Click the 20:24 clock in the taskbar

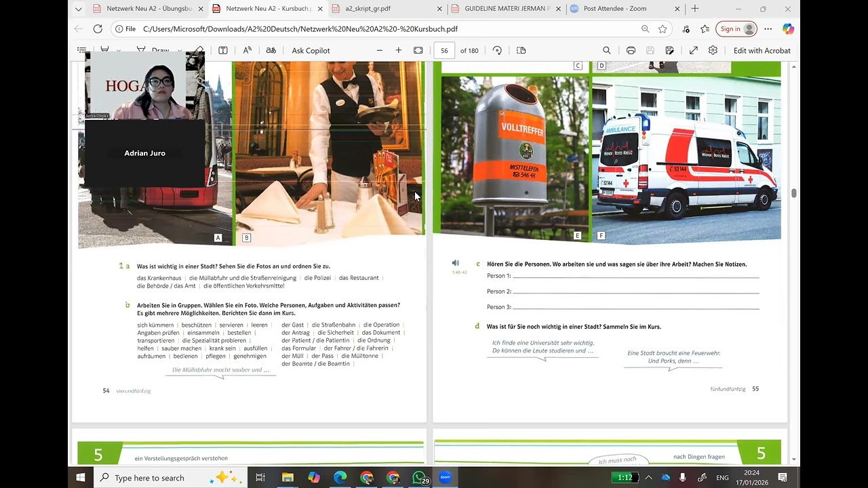[x=753, y=477]
